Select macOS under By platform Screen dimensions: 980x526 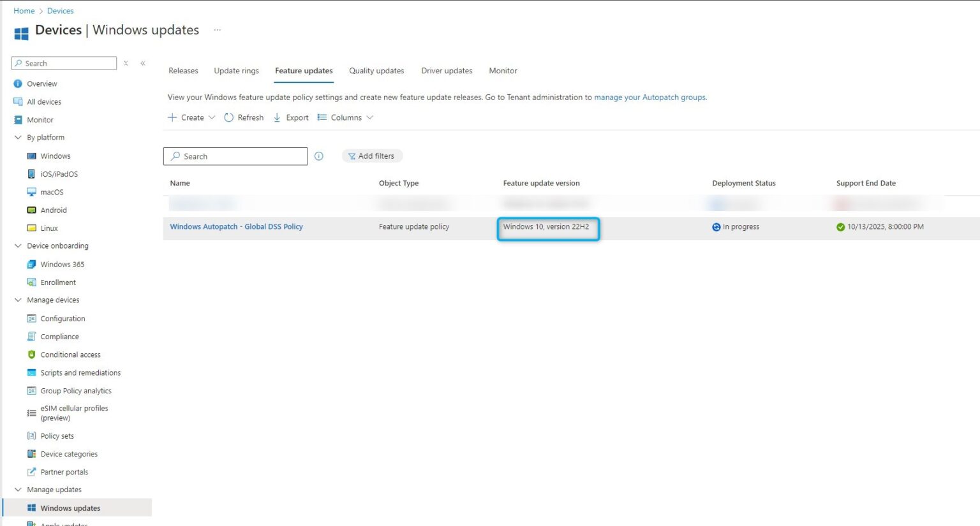click(53, 192)
